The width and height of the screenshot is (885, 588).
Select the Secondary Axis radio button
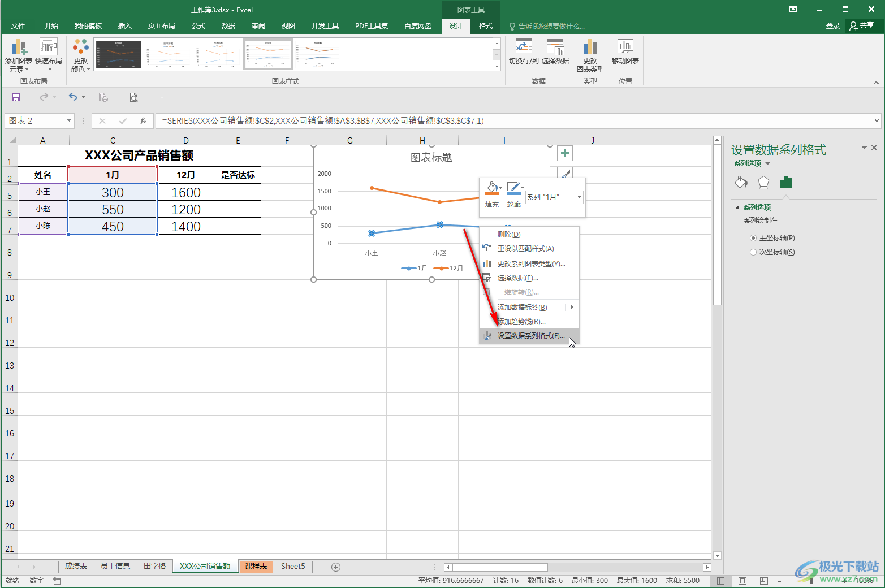click(x=753, y=252)
